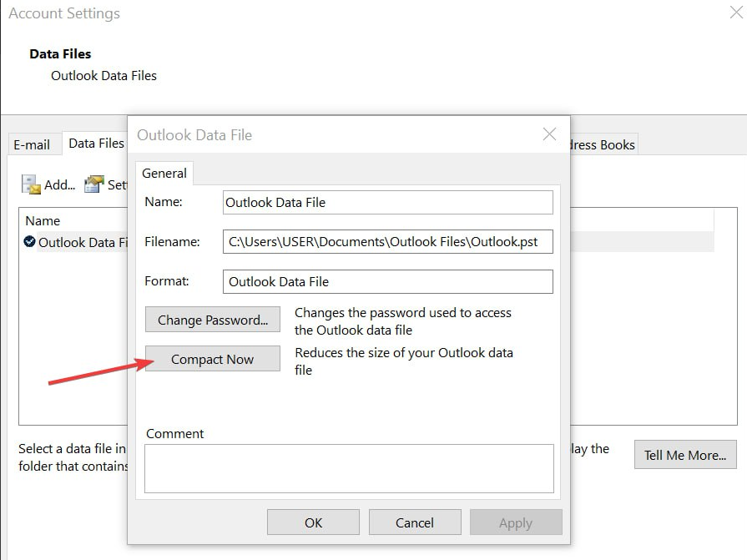
Task: Click the Name column header in the list
Action: click(43, 221)
